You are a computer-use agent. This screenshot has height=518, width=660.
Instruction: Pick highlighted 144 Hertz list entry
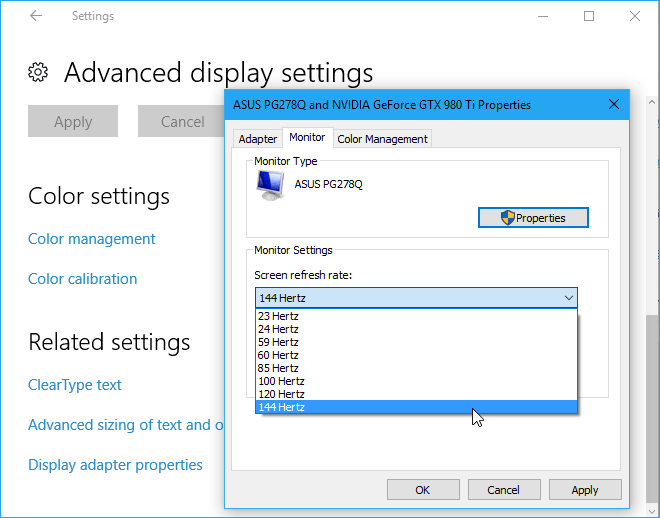[x=416, y=407]
